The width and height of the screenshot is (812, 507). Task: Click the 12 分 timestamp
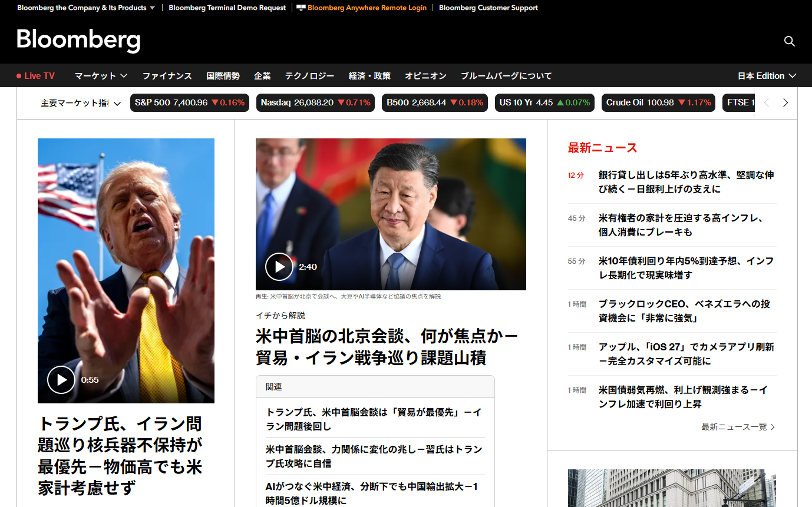[576, 175]
